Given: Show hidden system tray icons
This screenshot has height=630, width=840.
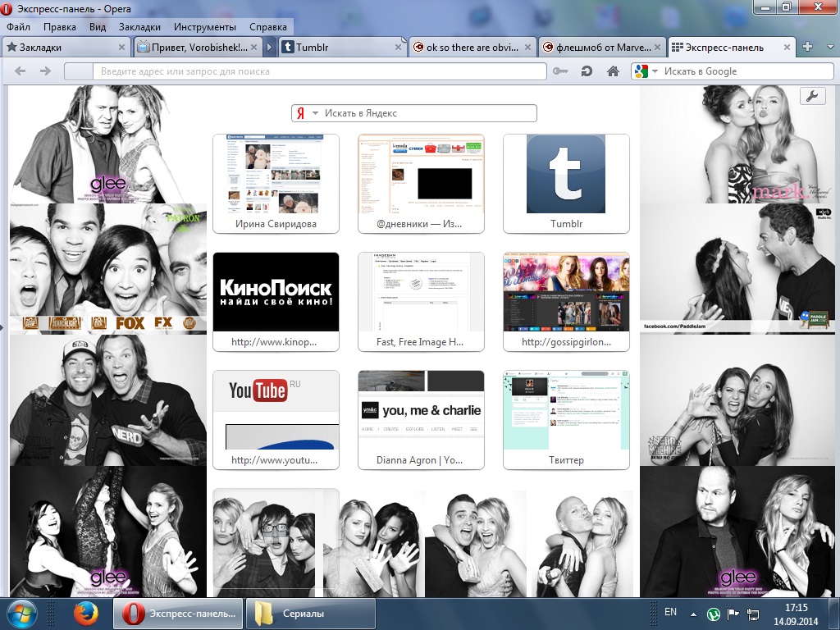Looking at the screenshot, I should tap(694, 614).
